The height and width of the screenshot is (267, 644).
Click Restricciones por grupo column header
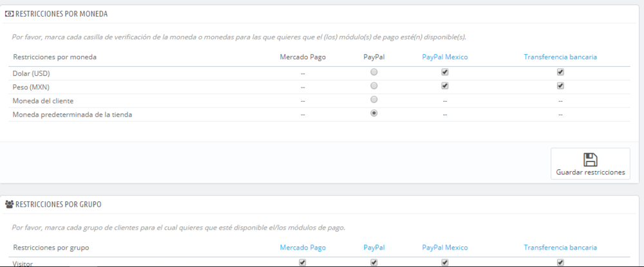(x=51, y=248)
